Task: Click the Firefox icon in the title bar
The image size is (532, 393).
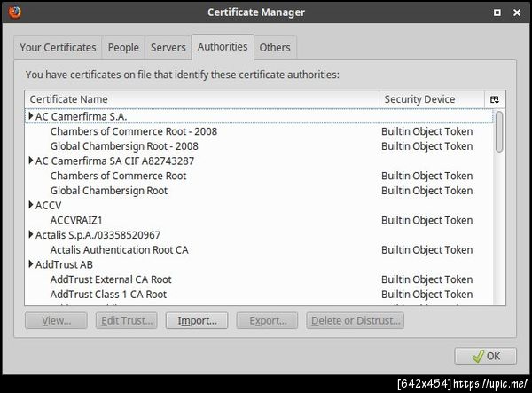Action: (13, 12)
